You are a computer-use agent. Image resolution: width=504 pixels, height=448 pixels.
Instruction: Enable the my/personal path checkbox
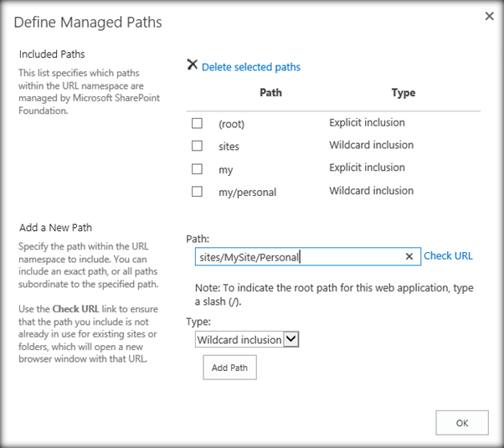tap(198, 191)
